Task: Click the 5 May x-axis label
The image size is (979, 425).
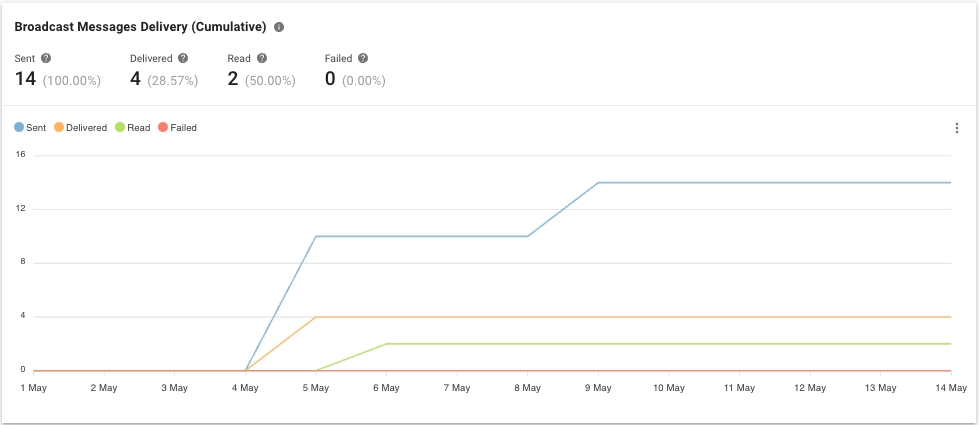Action: (316, 387)
